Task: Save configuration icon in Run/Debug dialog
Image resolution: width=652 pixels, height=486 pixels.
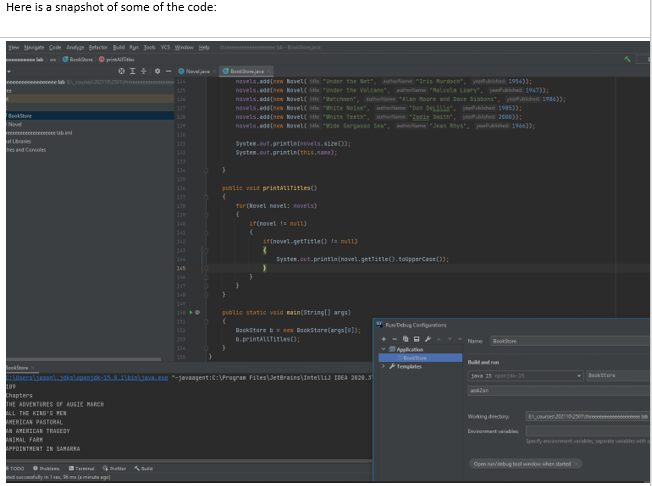Action: 416,339
